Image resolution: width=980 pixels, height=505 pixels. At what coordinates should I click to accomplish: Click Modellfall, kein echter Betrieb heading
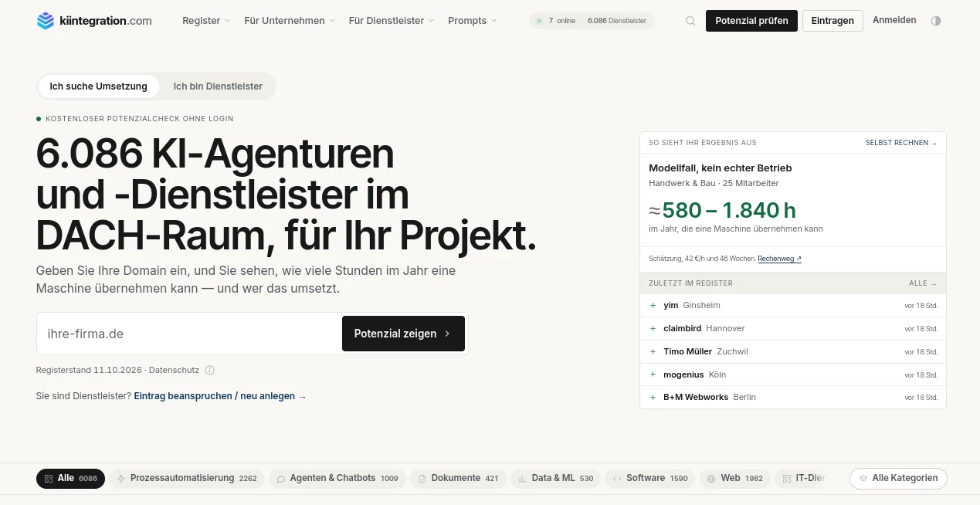pos(721,168)
